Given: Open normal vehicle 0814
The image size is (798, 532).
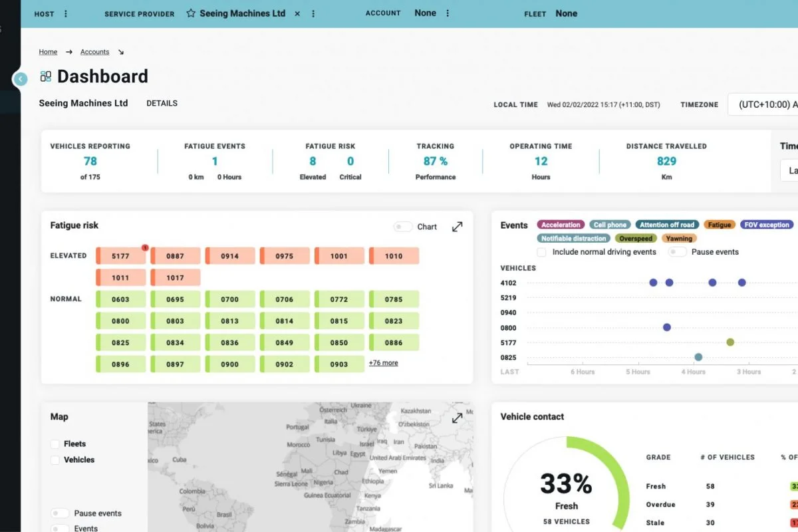Looking at the screenshot, I should (285, 321).
